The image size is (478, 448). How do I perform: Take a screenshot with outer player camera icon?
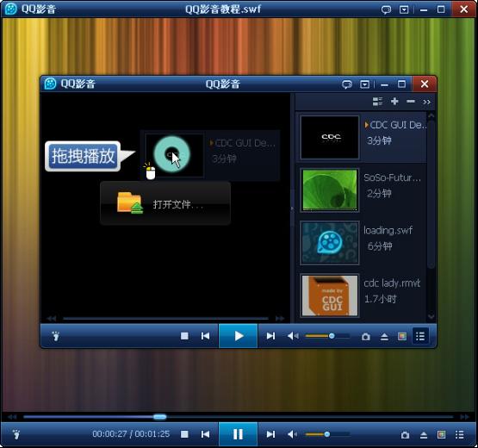405,435
